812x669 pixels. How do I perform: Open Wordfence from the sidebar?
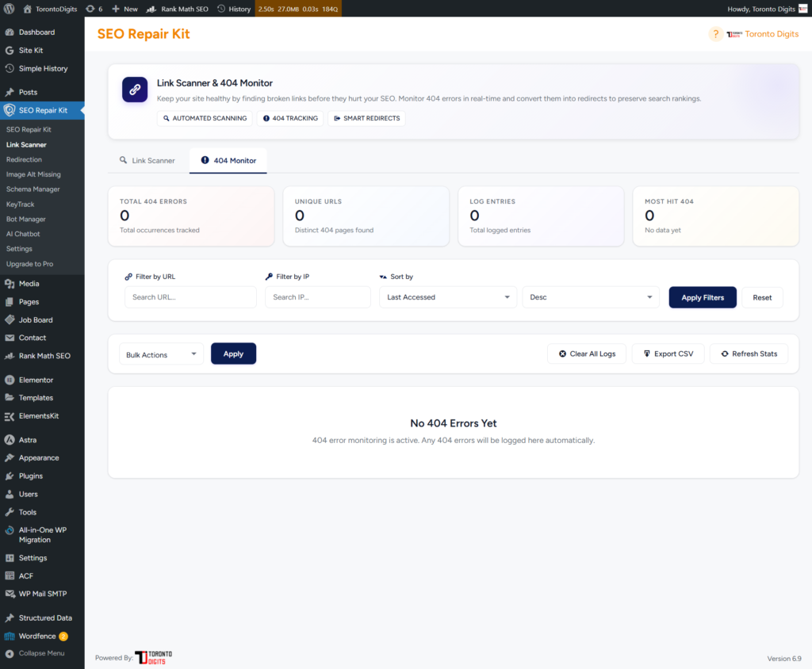pos(37,636)
